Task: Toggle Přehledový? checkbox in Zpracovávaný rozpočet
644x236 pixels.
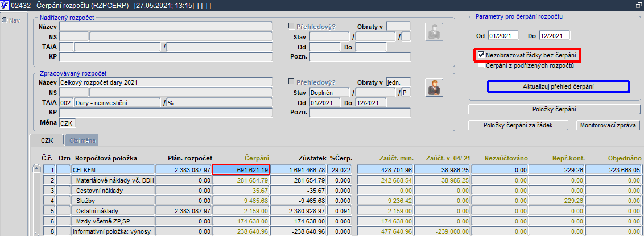Action: pyautogui.click(x=292, y=82)
